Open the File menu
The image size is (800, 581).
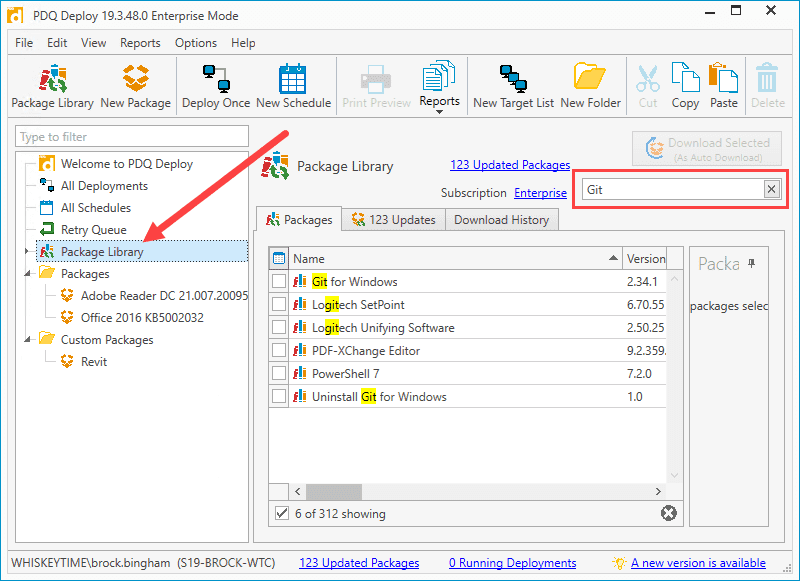pyautogui.click(x=24, y=43)
